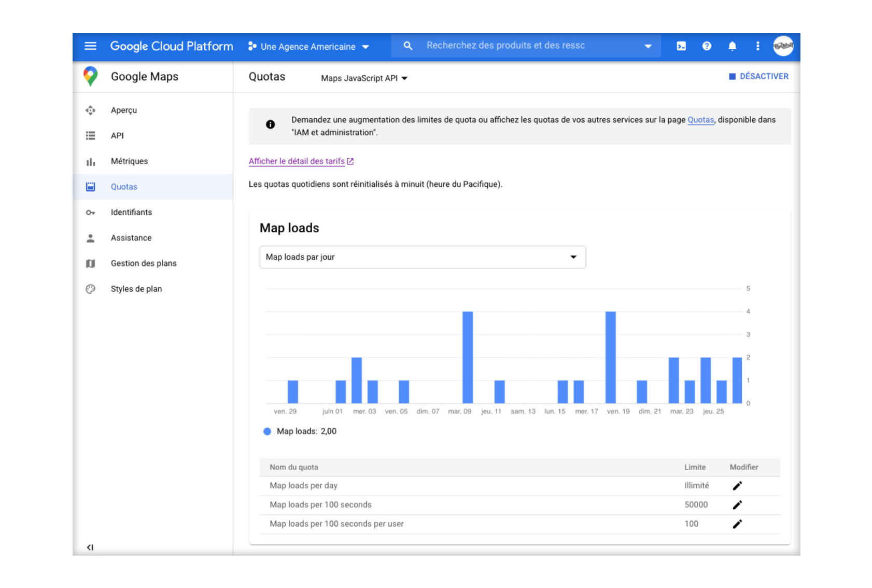Click the Illimité limit value
The width and height of the screenshot is (872, 588).
coord(697,486)
